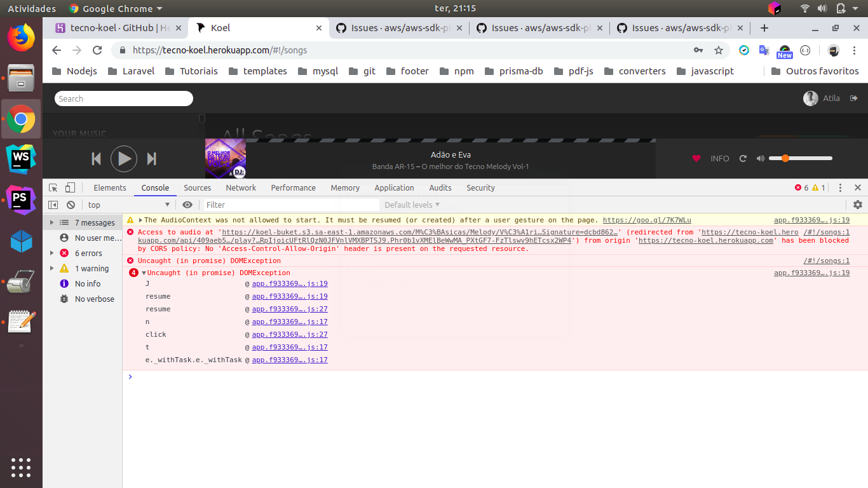Toggle the device toolbar in DevTools
This screenshot has width=868, height=488.
(70, 187)
